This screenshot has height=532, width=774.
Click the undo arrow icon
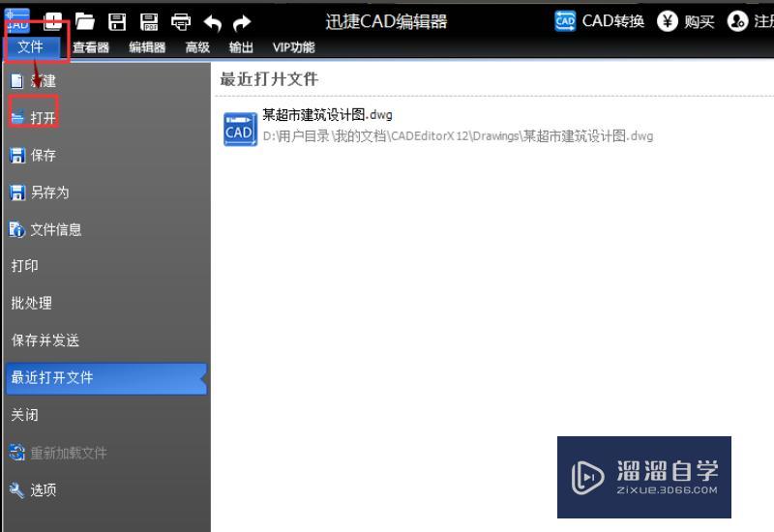click(213, 22)
